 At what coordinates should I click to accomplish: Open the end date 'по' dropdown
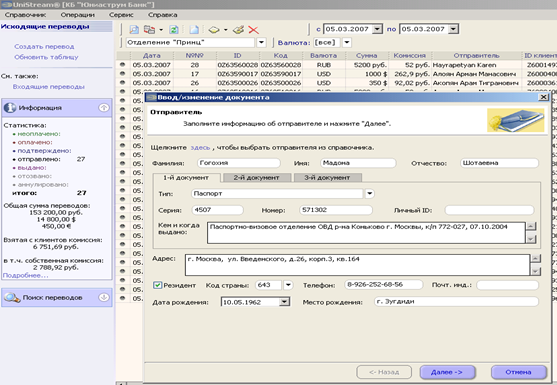[x=453, y=29]
